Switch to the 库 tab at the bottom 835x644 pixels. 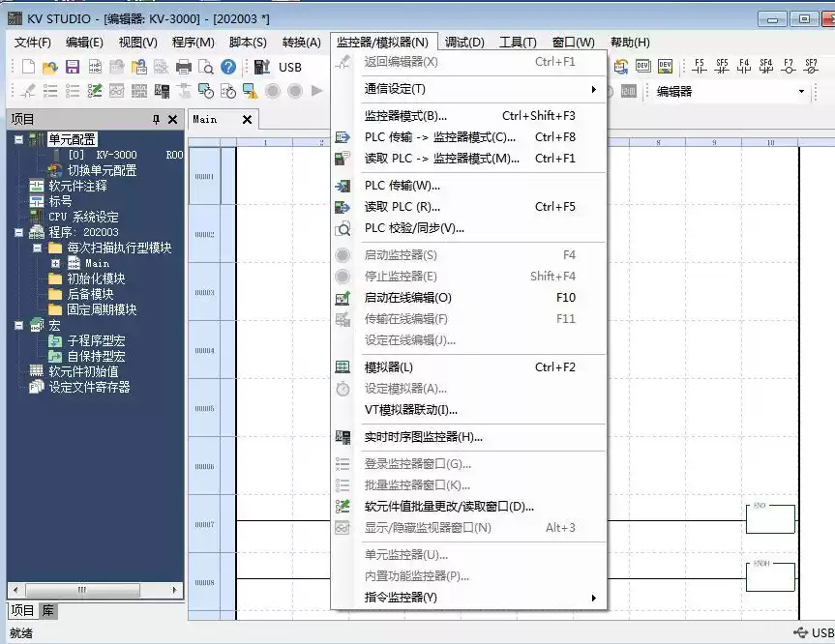(x=46, y=610)
